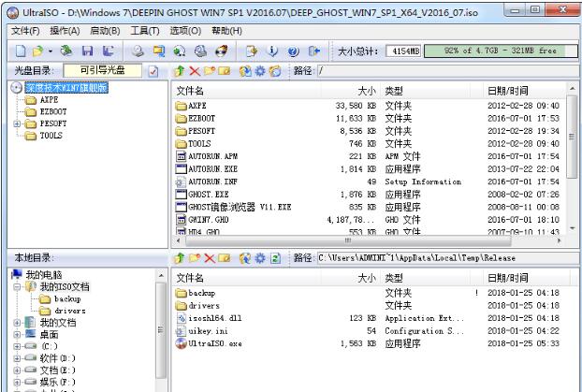The image size is (582, 392).
Task: Select AUTORUN.INF in disc file list
Action: click(x=212, y=181)
